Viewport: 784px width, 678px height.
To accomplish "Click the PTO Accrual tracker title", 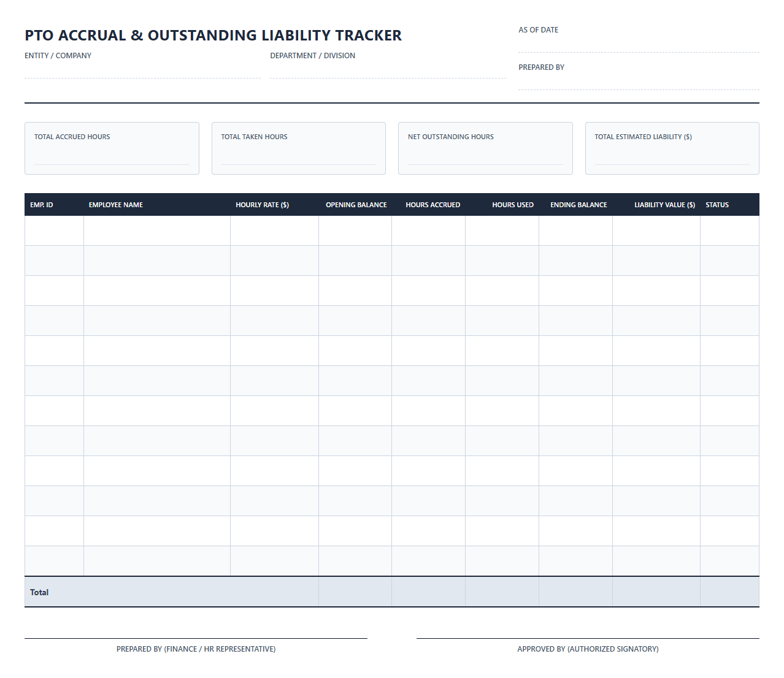I will [213, 36].
